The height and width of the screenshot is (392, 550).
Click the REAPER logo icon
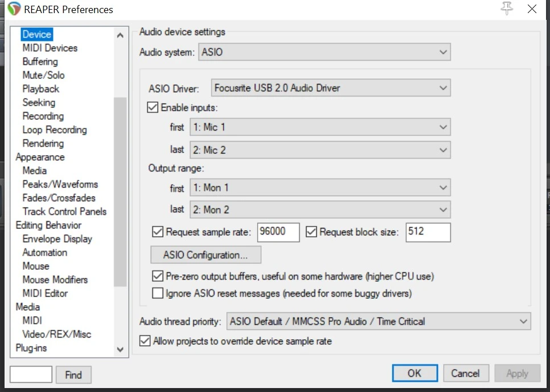(14, 9)
